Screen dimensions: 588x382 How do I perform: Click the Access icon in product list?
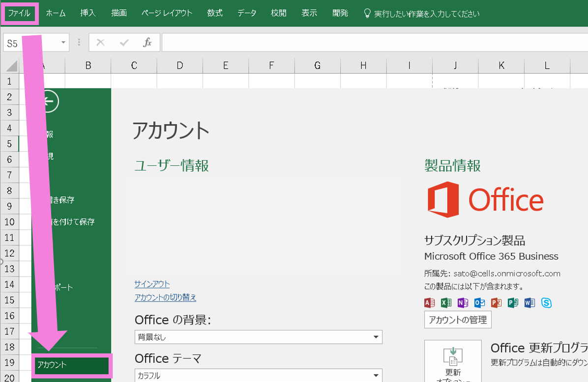coord(429,303)
